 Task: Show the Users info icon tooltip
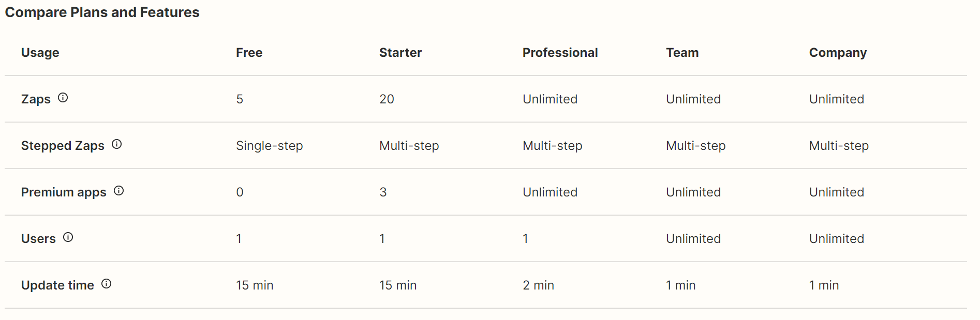(x=68, y=237)
